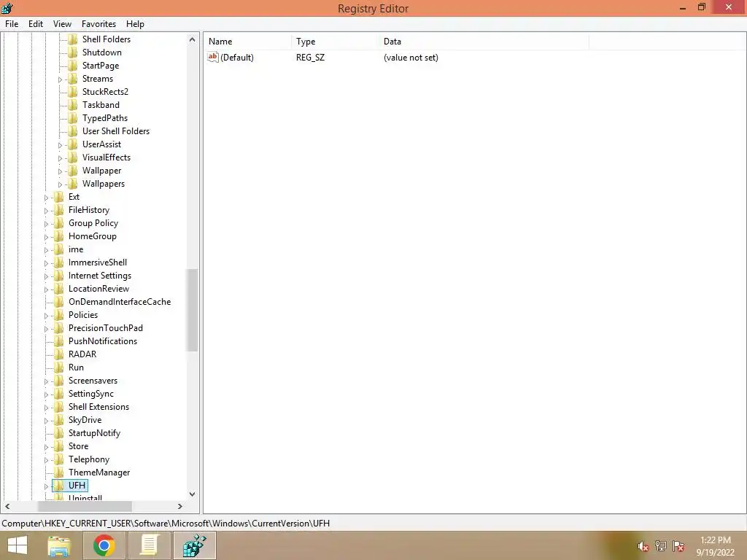Expand the Wallpapers key
Viewport: 747px width, 560px height.
point(60,184)
